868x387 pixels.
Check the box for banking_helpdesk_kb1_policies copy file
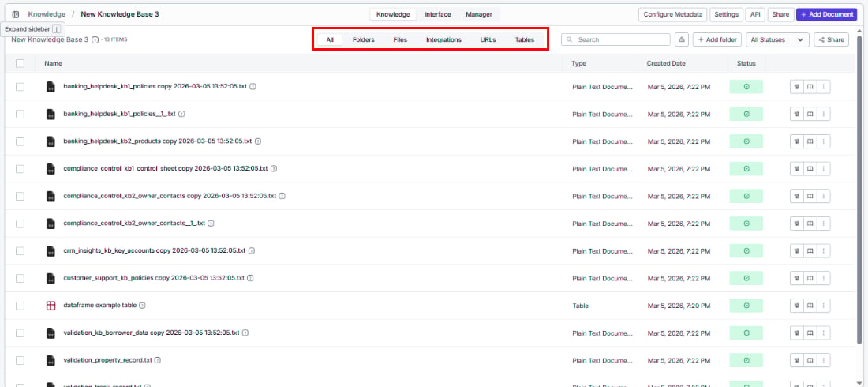click(x=20, y=87)
